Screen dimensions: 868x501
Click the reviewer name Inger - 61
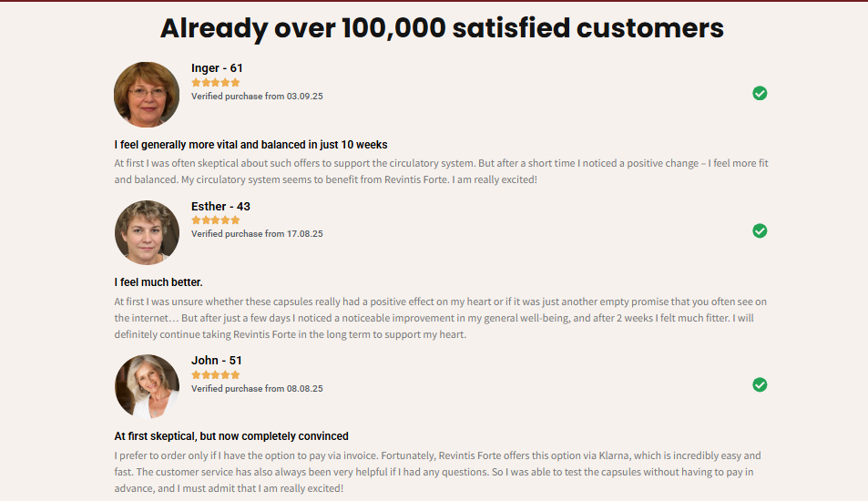pos(217,68)
